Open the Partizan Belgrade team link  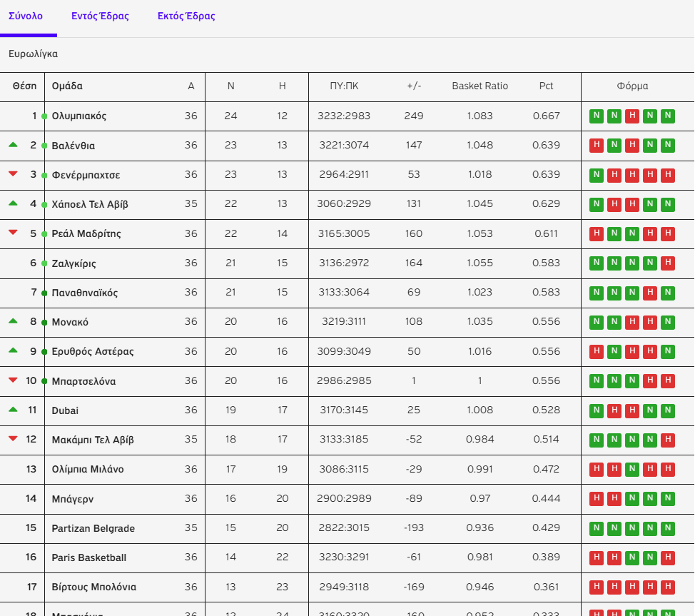93,528
